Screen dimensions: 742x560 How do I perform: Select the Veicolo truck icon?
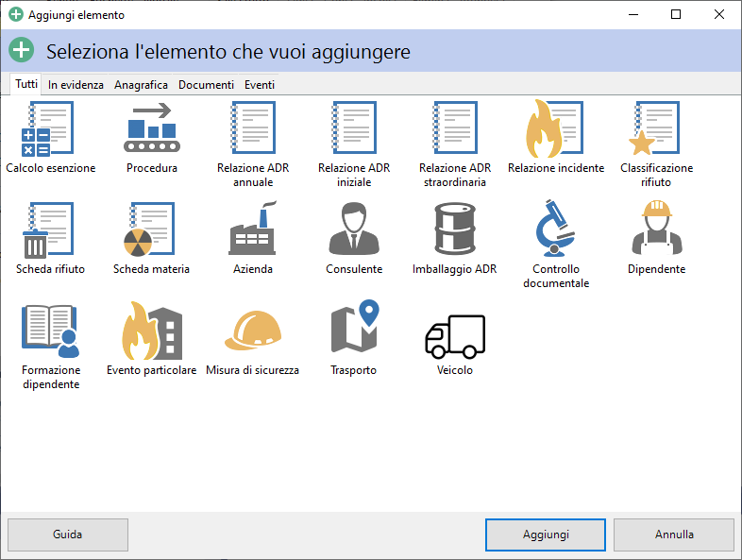[454, 331]
